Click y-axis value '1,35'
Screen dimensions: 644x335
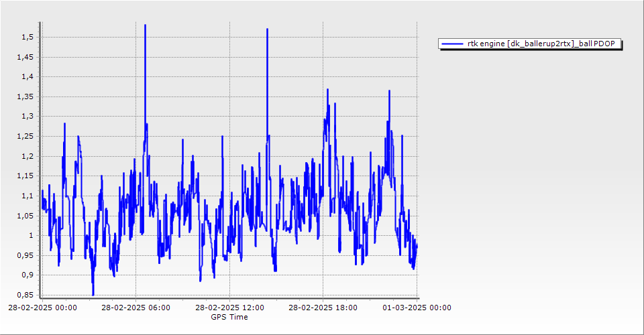tap(25, 96)
